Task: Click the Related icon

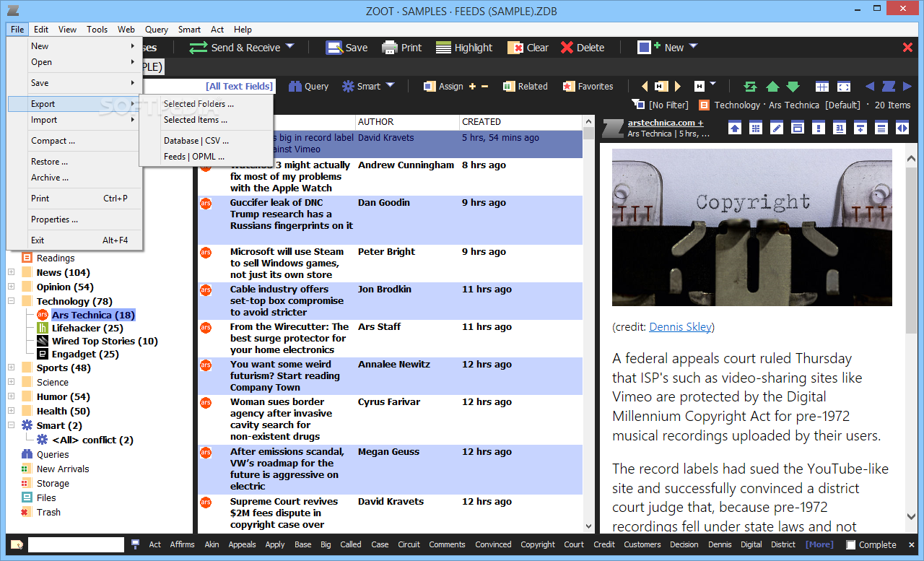Action: (x=509, y=86)
